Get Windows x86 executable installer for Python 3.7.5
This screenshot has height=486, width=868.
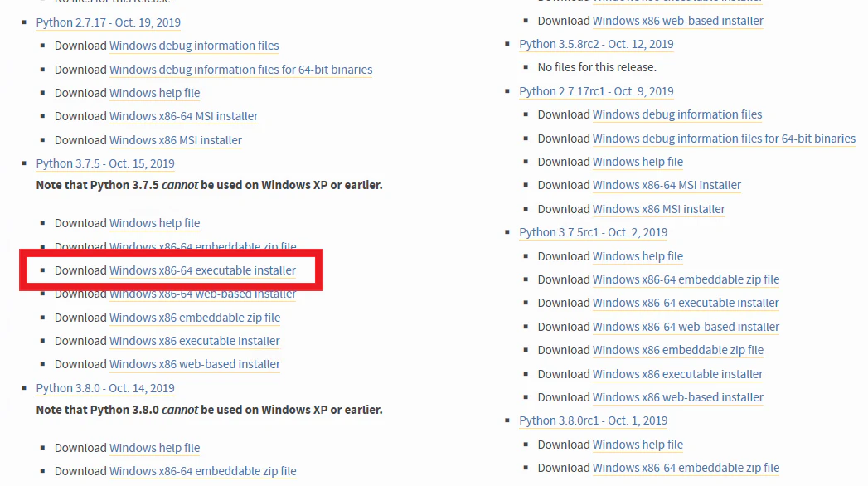tap(194, 340)
